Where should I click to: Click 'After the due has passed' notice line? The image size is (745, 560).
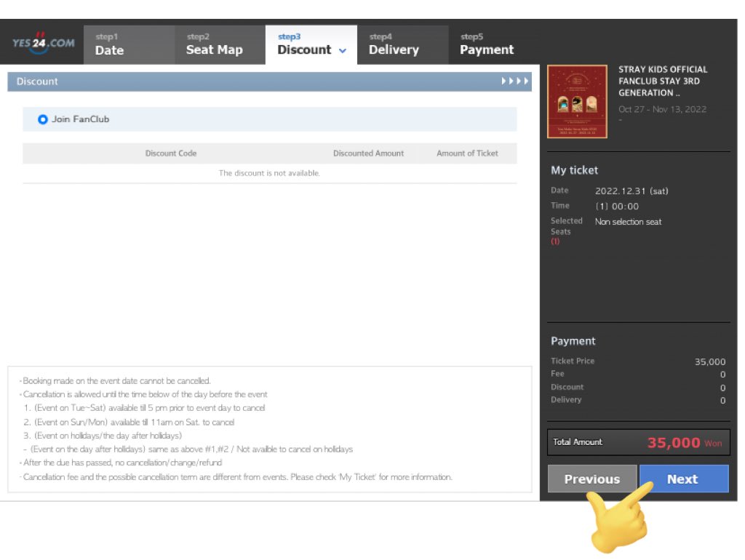(x=121, y=463)
